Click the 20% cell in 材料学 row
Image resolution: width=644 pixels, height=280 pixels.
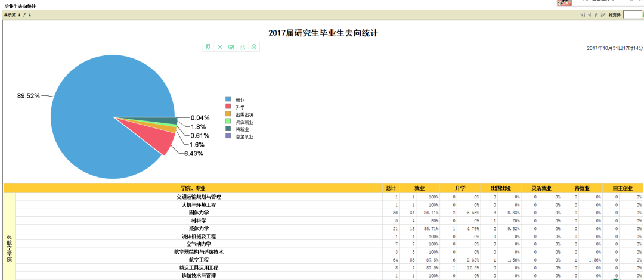point(509,220)
